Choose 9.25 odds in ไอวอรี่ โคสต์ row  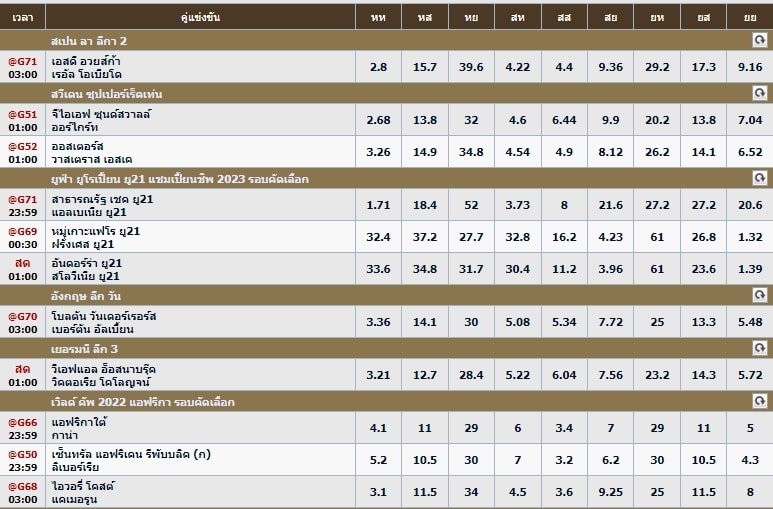pos(610,492)
